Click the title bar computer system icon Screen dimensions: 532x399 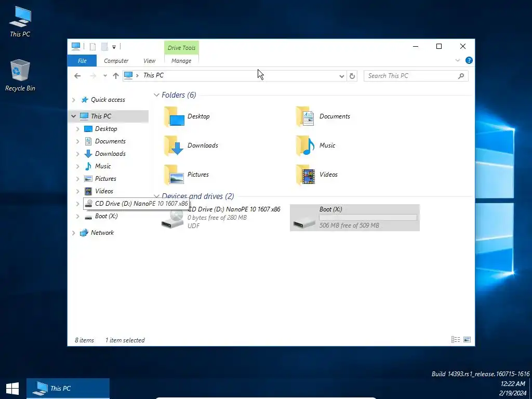[x=76, y=46]
